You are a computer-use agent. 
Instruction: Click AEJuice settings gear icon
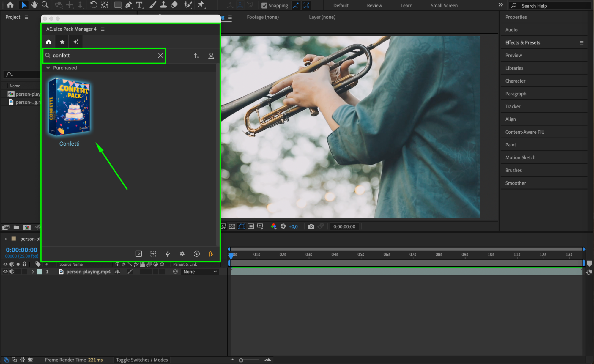tap(182, 254)
